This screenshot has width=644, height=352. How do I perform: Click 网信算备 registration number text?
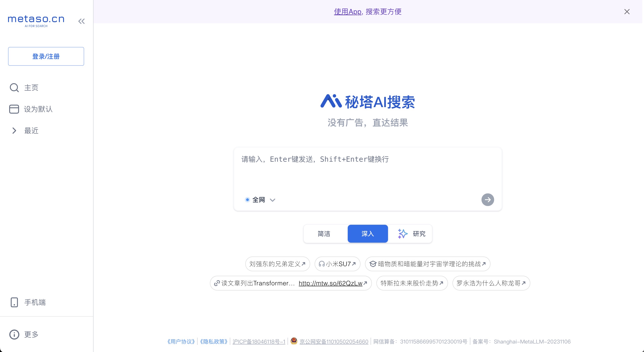tap(420, 341)
